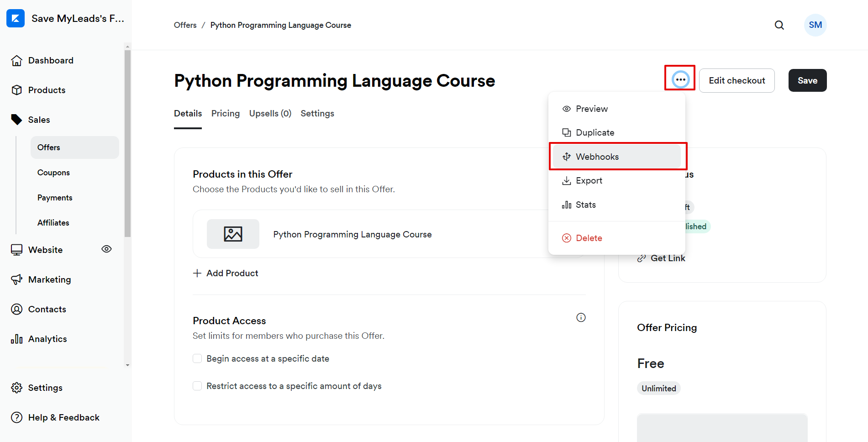Click the Products box icon
This screenshot has height=442, width=868.
pos(17,90)
